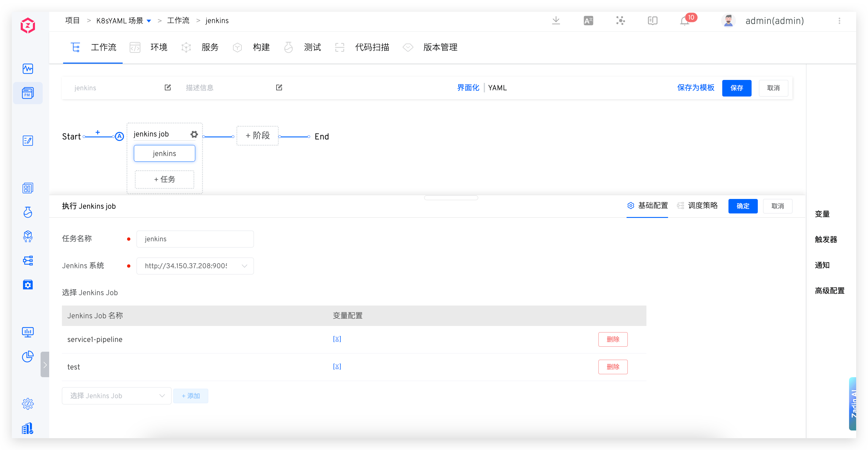Viewport: 868px width, 450px height.
Task: Open the jenkins job stage settings gear
Action: [194, 134]
